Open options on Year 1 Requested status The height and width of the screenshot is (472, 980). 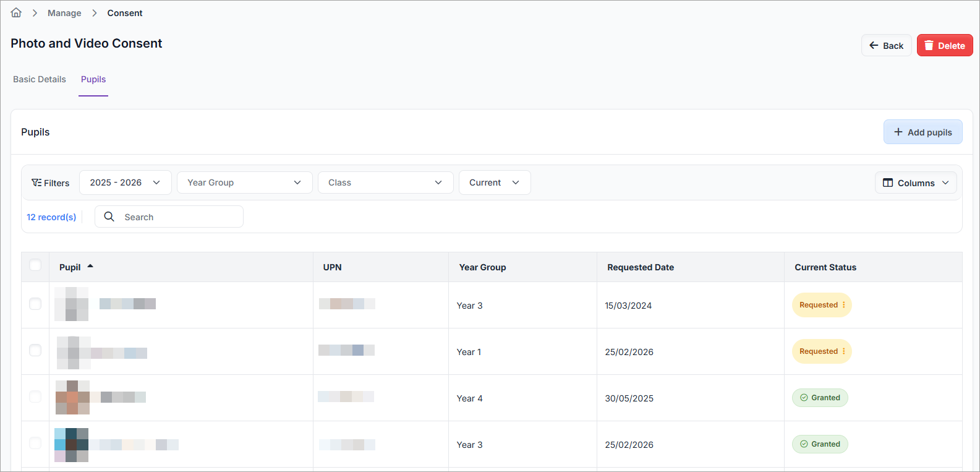(844, 351)
